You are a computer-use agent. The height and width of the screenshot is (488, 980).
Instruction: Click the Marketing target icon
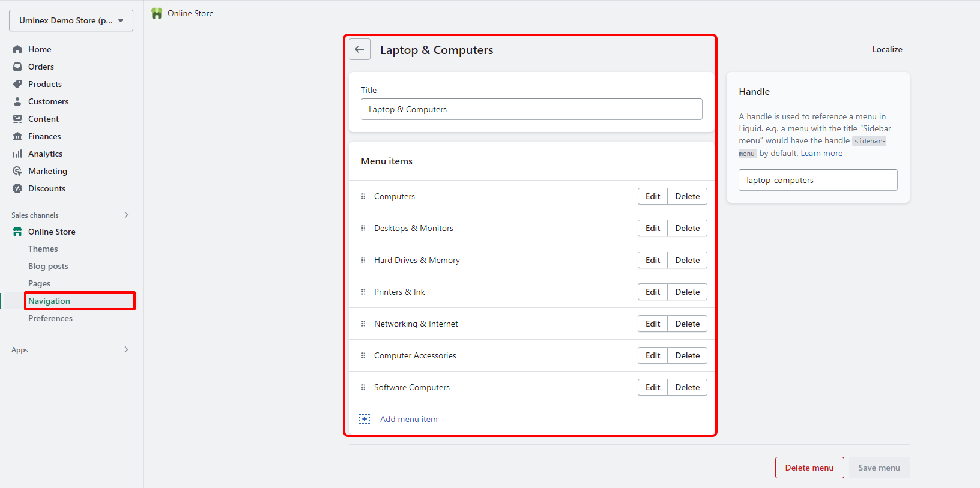coord(17,171)
